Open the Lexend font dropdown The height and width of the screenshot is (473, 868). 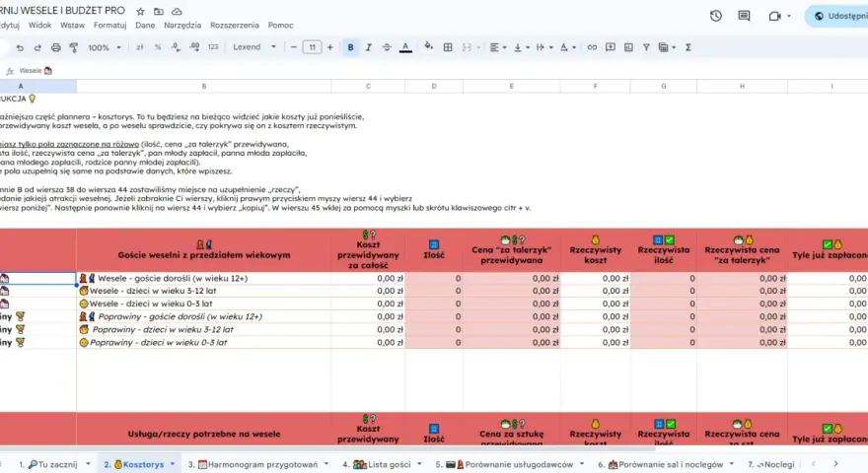click(254, 47)
